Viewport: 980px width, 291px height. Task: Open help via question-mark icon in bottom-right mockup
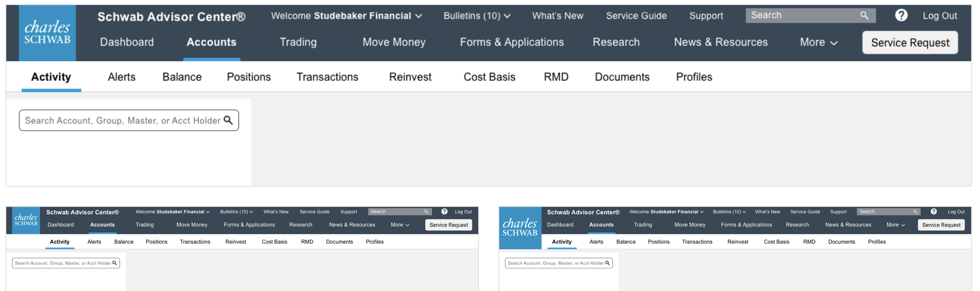(933, 212)
